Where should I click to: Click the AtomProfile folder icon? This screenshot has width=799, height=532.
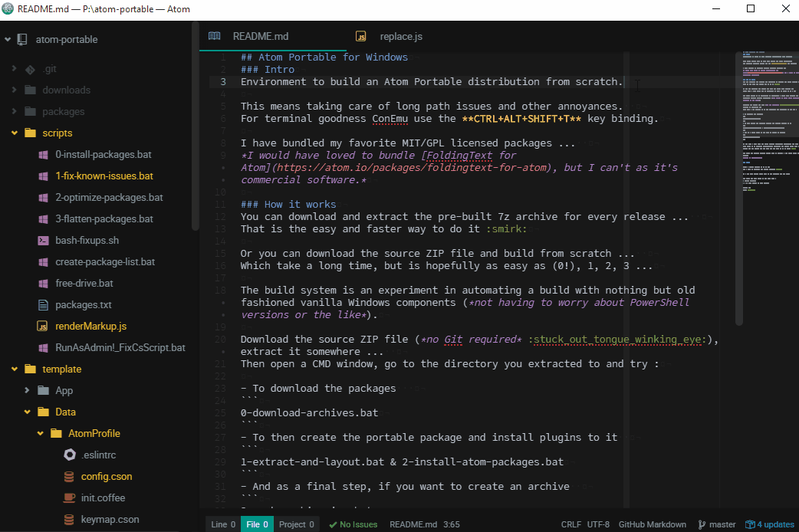pos(56,433)
